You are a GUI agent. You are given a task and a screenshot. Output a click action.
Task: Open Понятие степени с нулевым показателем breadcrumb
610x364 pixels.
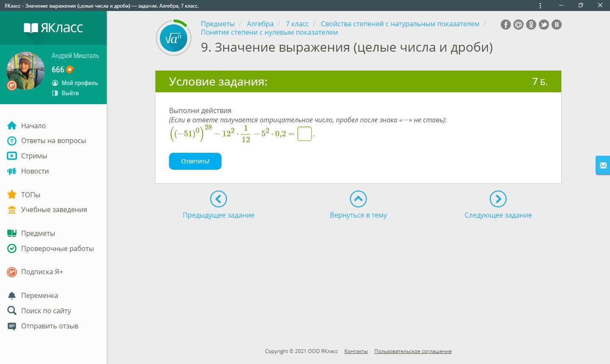click(x=269, y=32)
